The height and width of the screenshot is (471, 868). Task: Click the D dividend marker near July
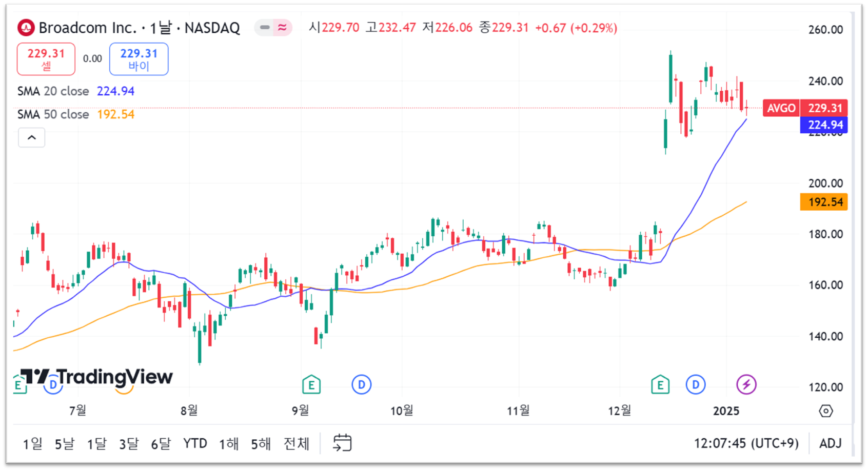[x=53, y=384]
